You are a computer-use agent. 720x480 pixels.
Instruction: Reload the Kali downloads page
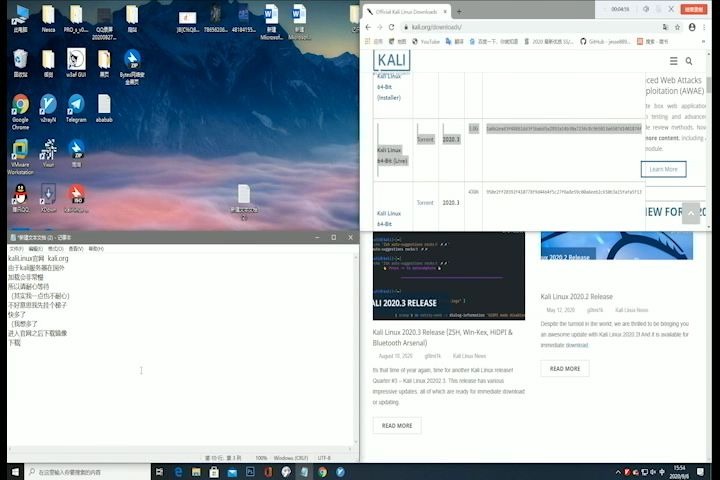coord(391,27)
